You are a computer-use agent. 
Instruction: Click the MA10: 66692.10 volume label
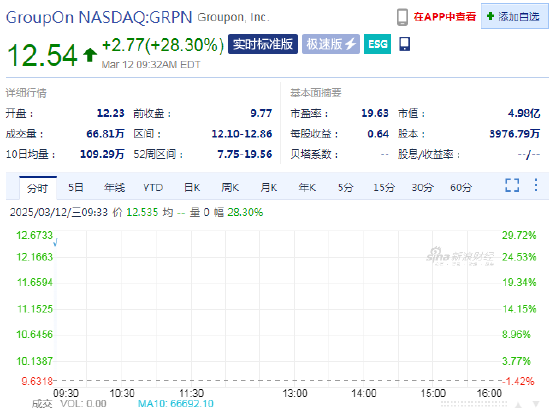coord(176,404)
